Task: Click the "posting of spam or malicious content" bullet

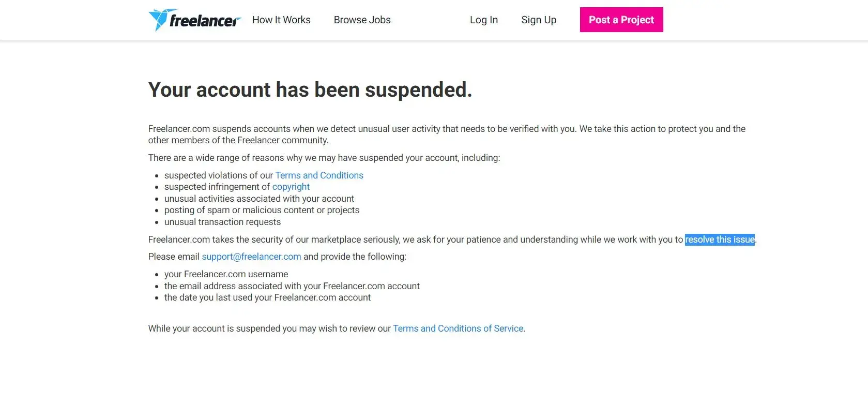Action: pos(262,210)
